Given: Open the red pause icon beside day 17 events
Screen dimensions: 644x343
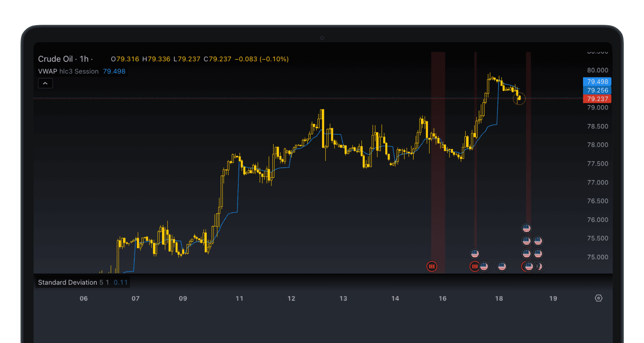Looking at the screenshot, I should coord(474,266).
